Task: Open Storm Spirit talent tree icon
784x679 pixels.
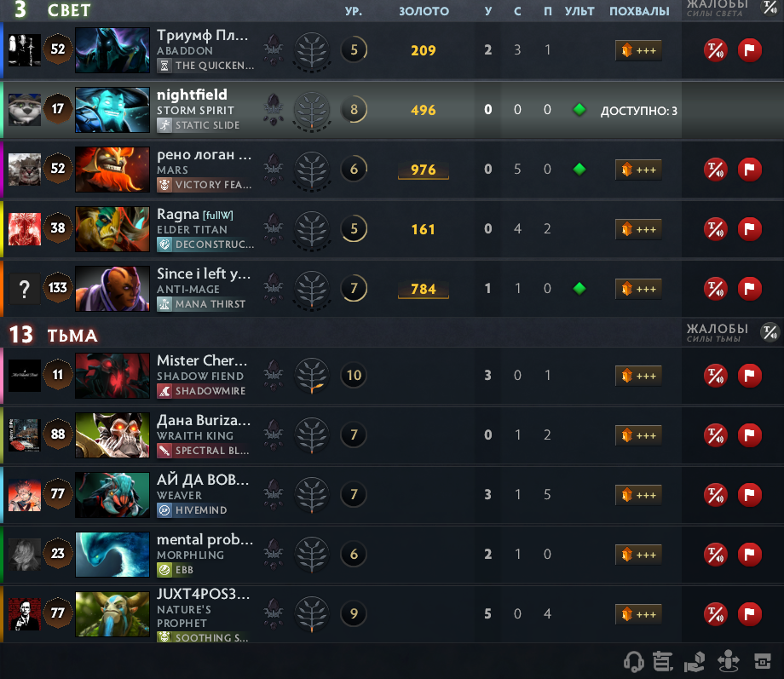Action: [x=312, y=110]
